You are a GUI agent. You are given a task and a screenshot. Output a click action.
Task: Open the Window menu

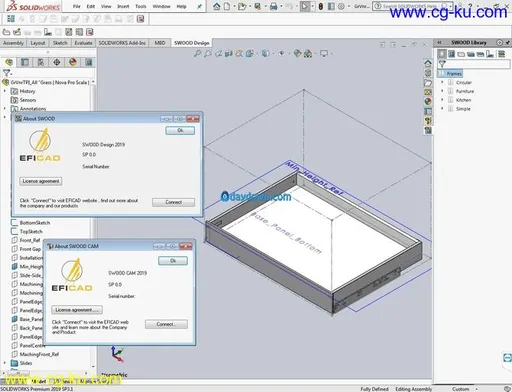pyautogui.click(x=161, y=6)
